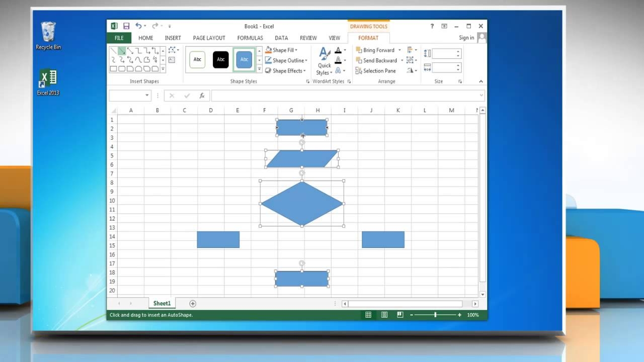
Task: Click the Bring Forward icon
Action: (x=377, y=50)
